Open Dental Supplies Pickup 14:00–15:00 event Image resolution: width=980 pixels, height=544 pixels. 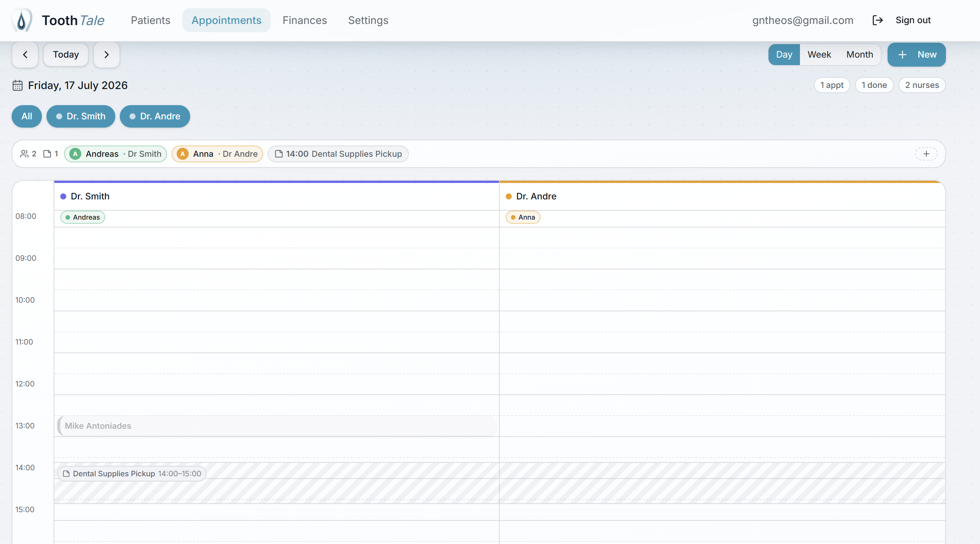132,473
